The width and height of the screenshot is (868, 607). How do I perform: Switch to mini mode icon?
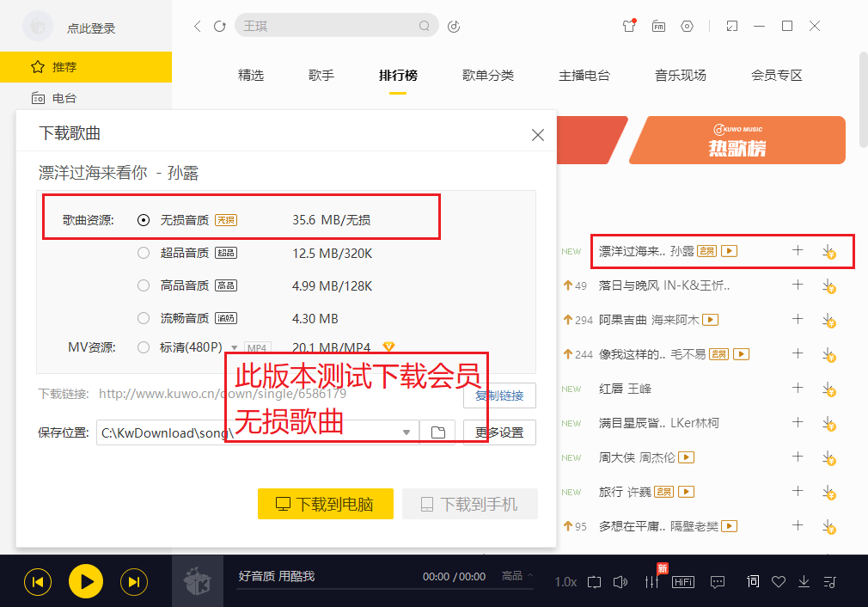[x=732, y=26]
